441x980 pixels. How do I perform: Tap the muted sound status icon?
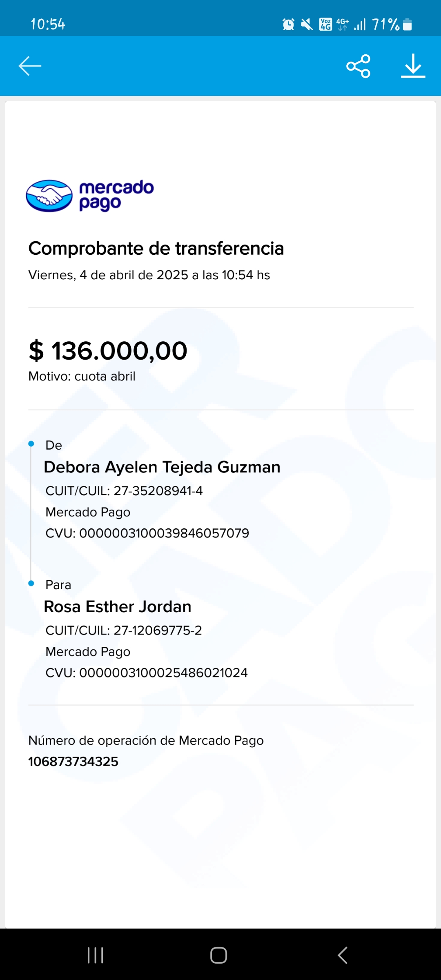pyautogui.click(x=307, y=24)
